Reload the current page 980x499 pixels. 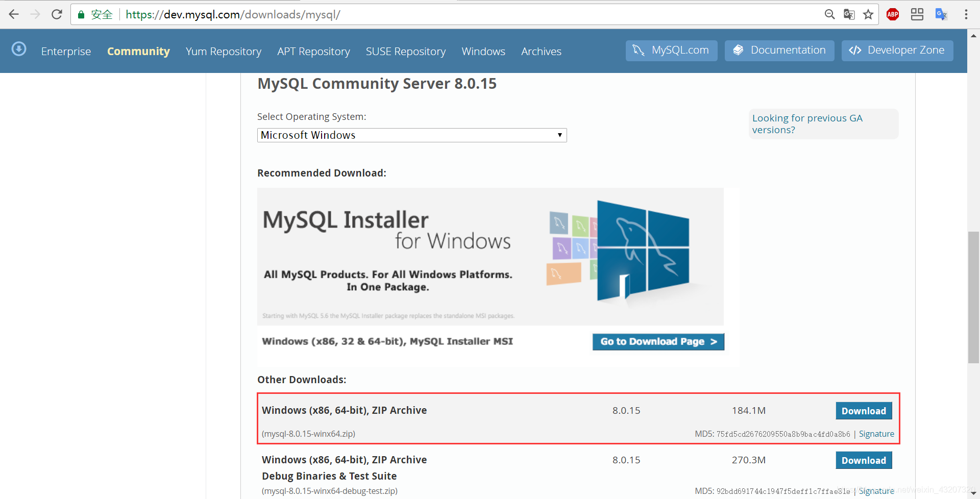57,14
